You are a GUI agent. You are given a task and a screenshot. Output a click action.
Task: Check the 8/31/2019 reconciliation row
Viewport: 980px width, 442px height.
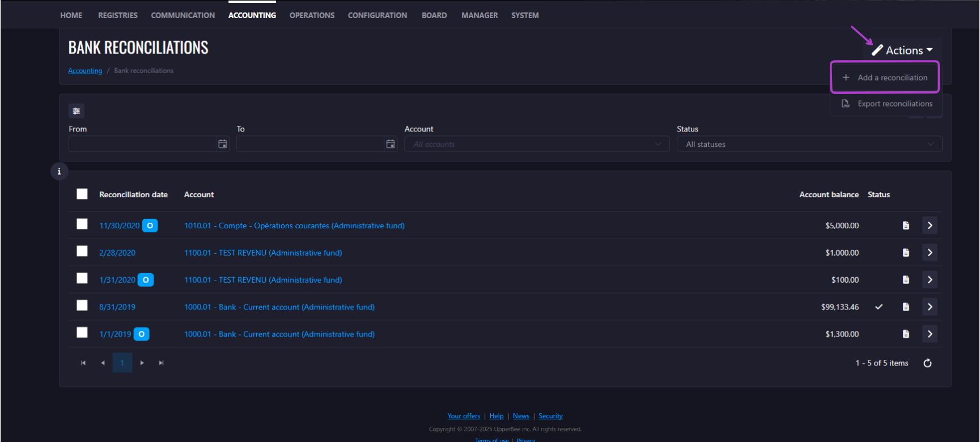(x=82, y=305)
